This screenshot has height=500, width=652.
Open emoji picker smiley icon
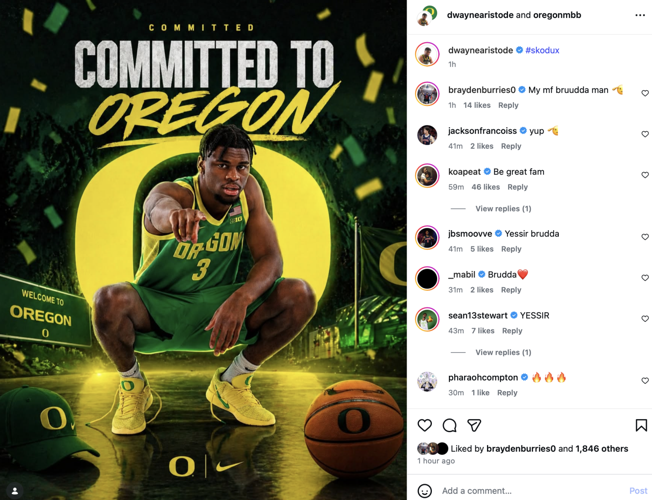(425, 491)
